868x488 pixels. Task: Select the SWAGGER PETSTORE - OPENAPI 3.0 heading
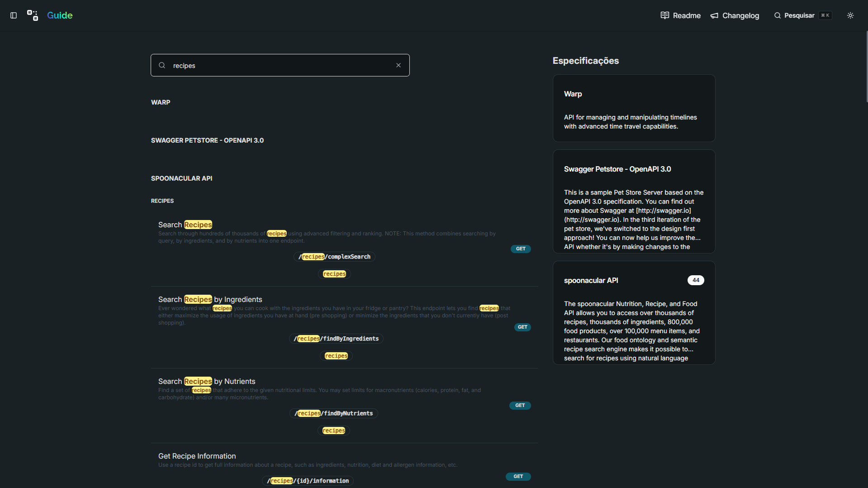[207, 140]
